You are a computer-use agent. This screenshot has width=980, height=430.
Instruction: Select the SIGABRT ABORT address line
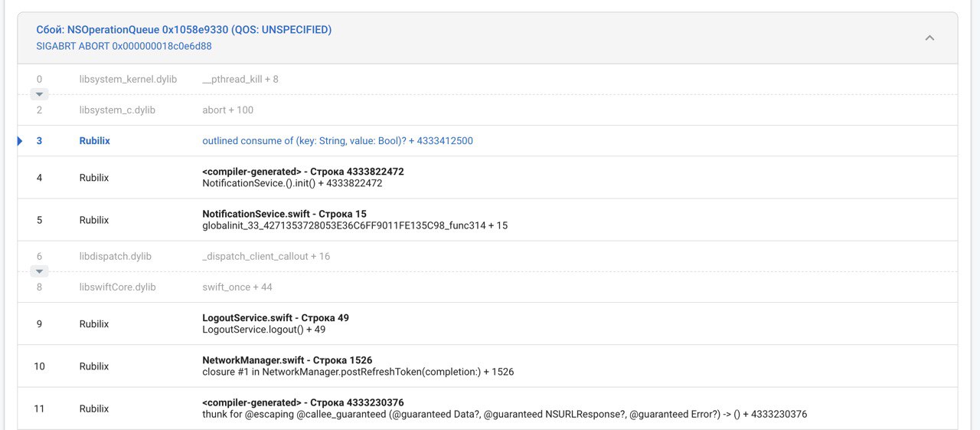[124, 46]
